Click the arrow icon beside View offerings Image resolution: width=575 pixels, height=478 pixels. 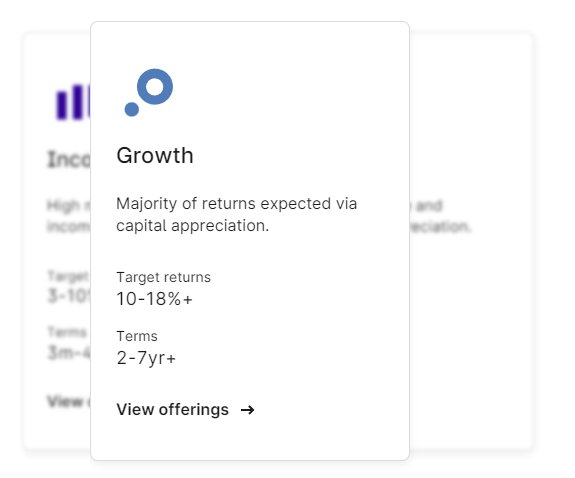(x=248, y=410)
